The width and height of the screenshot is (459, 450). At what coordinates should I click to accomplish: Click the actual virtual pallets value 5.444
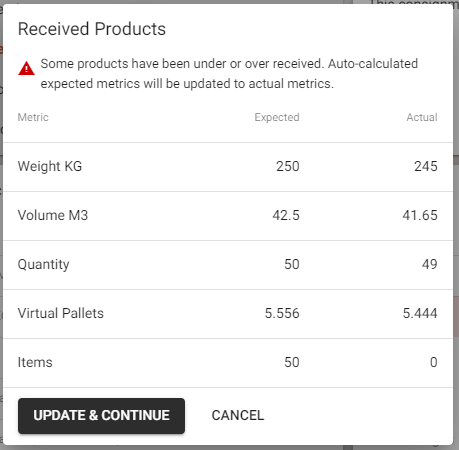pyautogui.click(x=420, y=313)
